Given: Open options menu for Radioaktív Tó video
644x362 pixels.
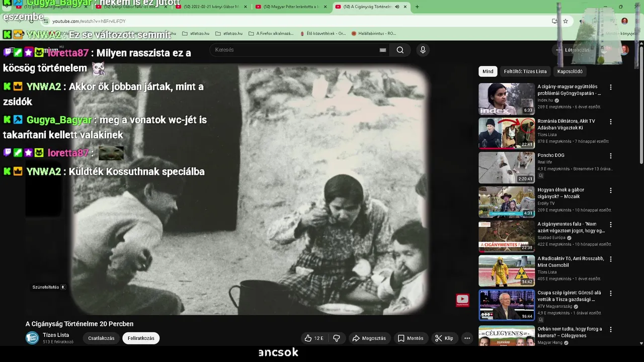Looking at the screenshot, I should click(611, 259).
